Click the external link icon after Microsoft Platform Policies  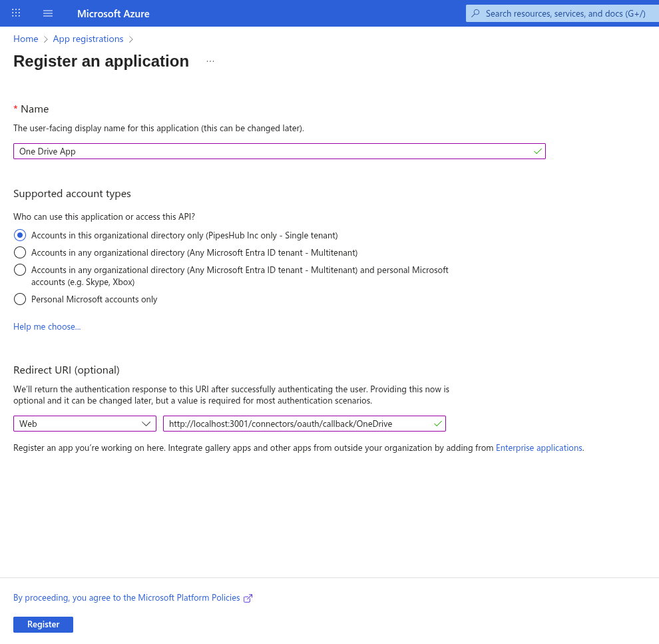click(x=248, y=598)
